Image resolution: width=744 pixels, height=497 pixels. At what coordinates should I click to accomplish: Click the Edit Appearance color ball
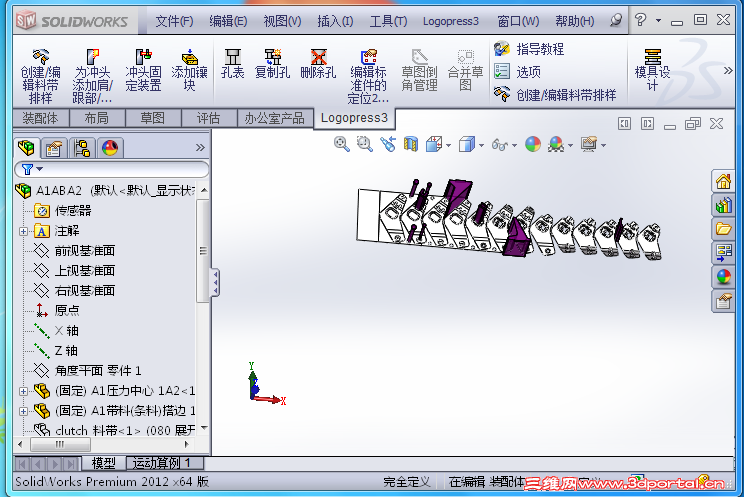[x=533, y=144]
